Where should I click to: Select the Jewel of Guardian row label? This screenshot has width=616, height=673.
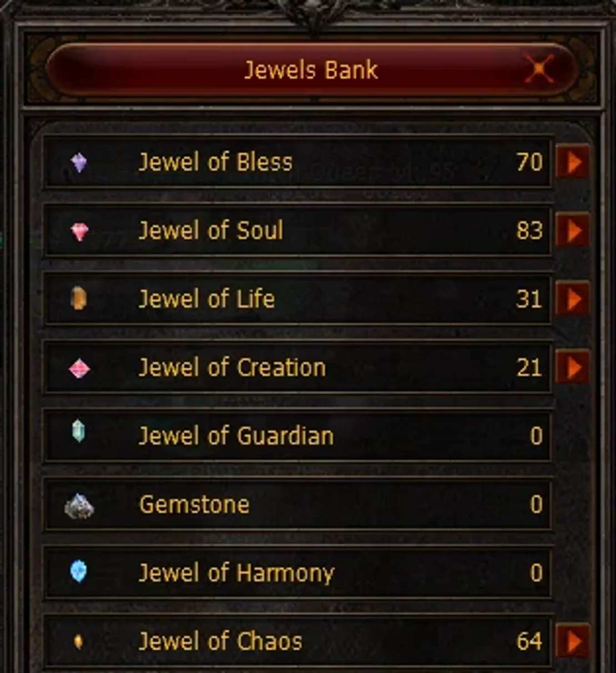point(236,436)
